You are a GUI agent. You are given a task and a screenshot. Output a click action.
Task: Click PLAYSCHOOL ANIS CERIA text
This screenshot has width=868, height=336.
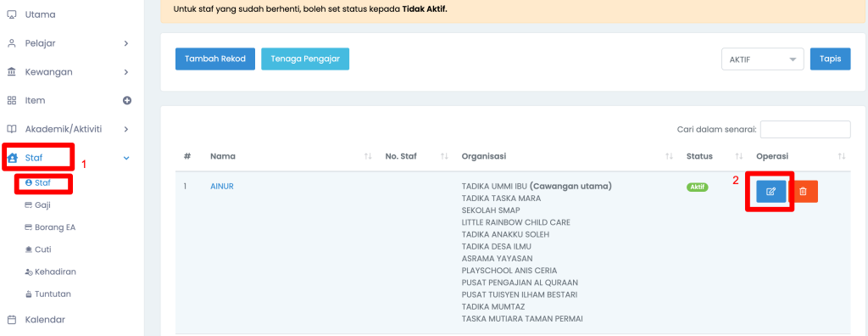(x=509, y=271)
